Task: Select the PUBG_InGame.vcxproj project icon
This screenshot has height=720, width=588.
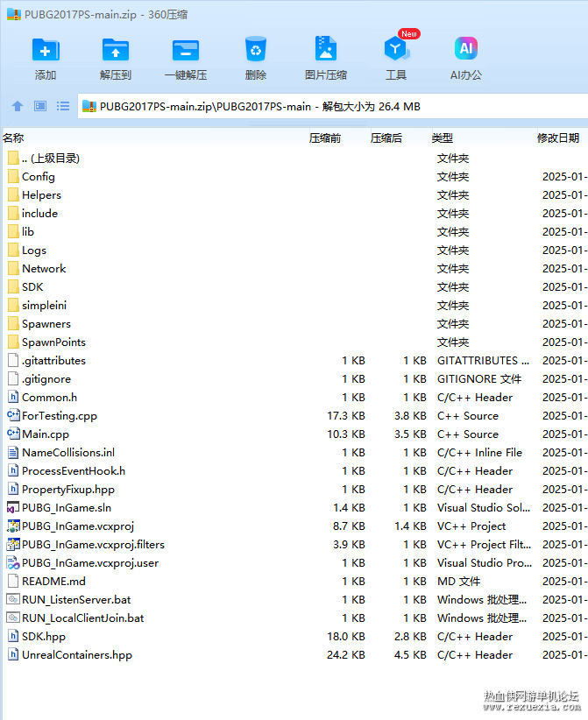Action: 13,526
